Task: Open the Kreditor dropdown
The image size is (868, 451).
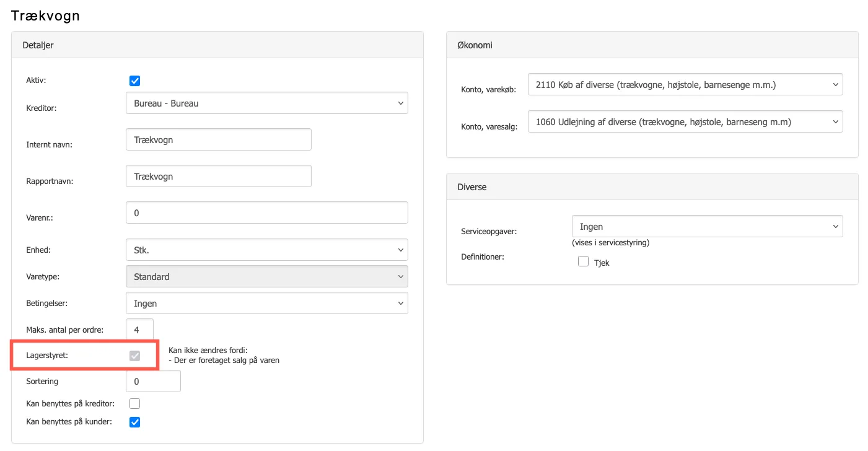Action: [266, 103]
